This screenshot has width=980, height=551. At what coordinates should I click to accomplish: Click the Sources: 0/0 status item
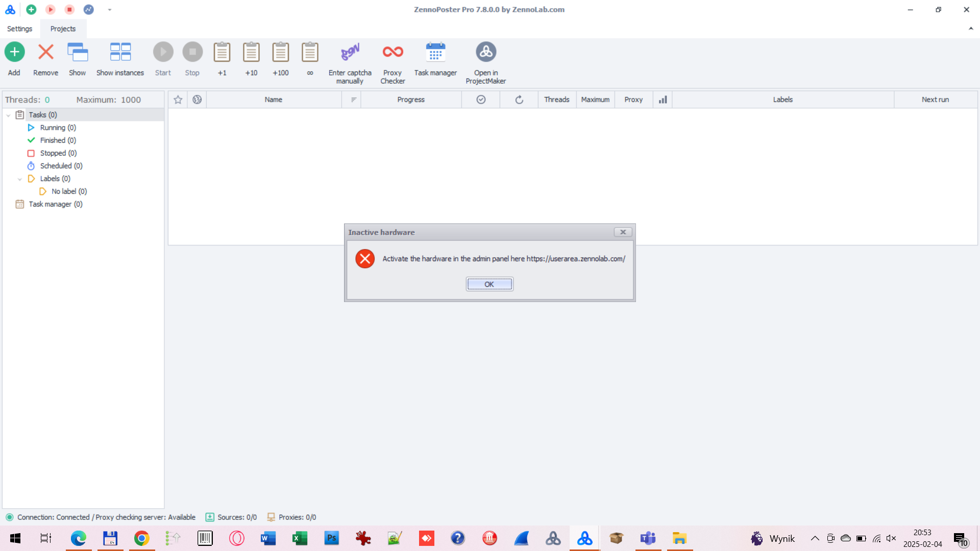point(231,517)
